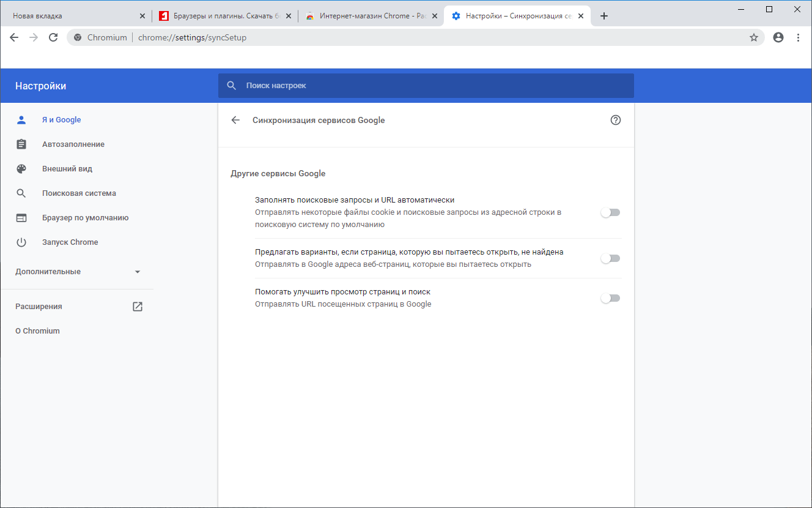Click the Другие сервисы Google heading
The image size is (812, 508).
click(278, 174)
